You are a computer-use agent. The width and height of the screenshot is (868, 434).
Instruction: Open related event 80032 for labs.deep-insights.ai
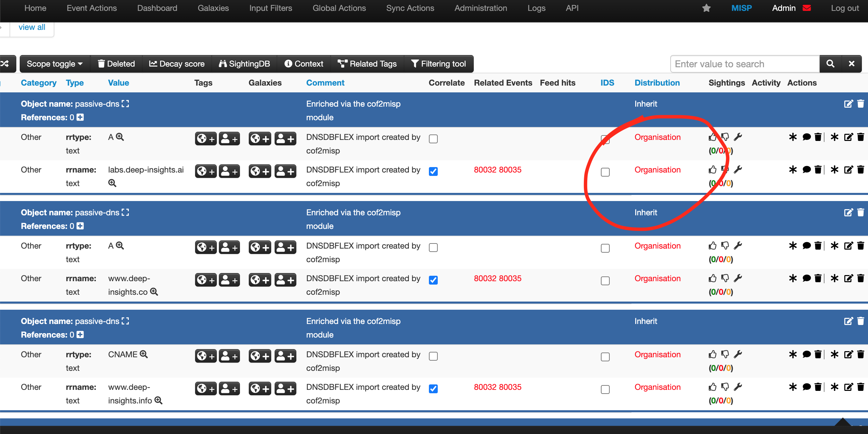tap(485, 170)
